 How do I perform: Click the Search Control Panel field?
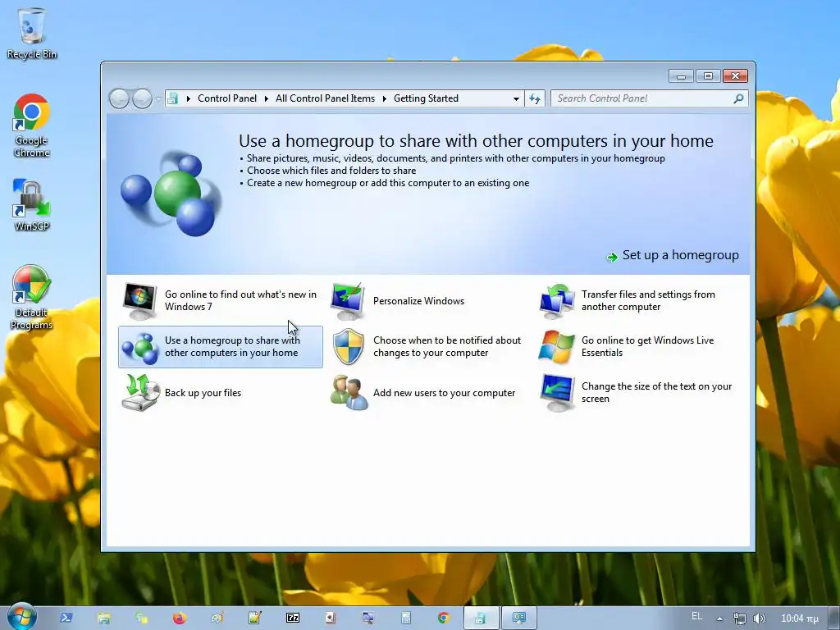pyautogui.click(x=643, y=98)
